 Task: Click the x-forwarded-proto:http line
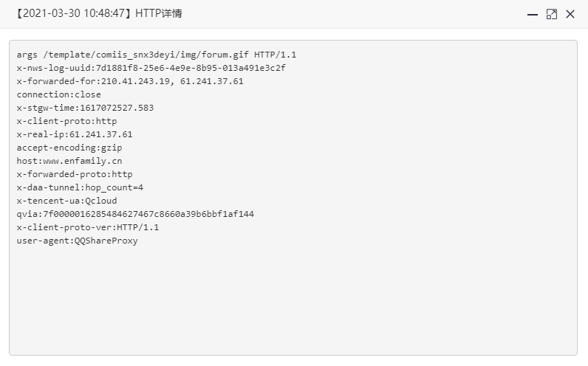click(75, 174)
